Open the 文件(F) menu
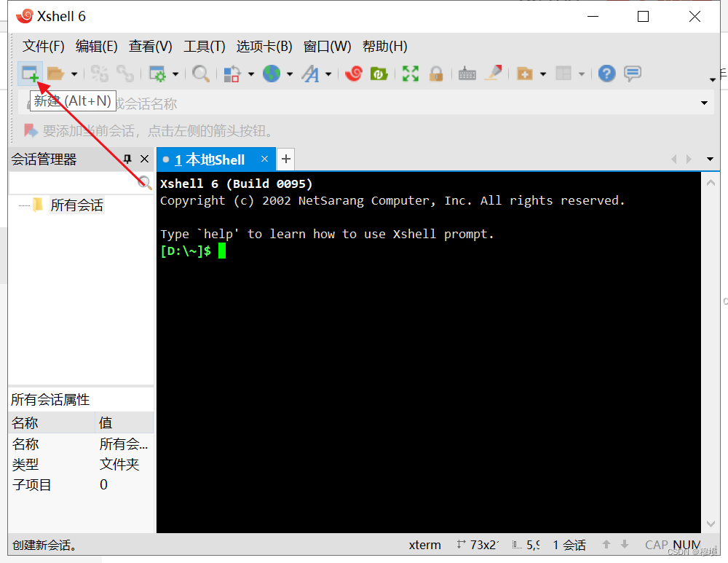The image size is (728, 563). 44,47
